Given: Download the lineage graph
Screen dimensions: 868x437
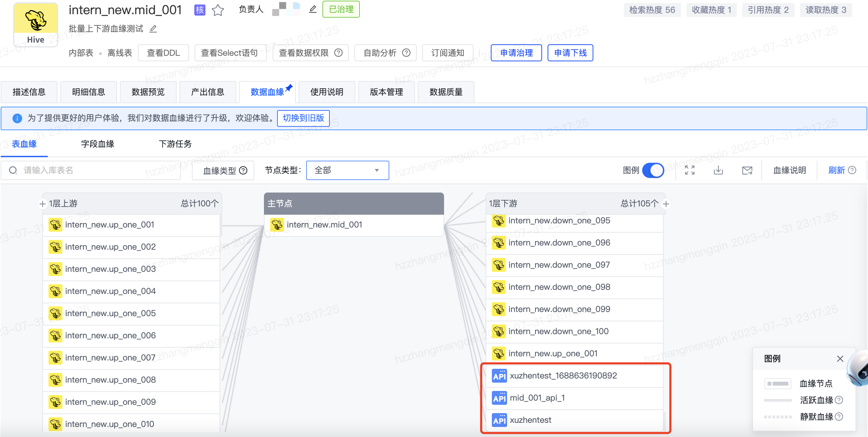Looking at the screenshot, I should [x=718, y=170].
